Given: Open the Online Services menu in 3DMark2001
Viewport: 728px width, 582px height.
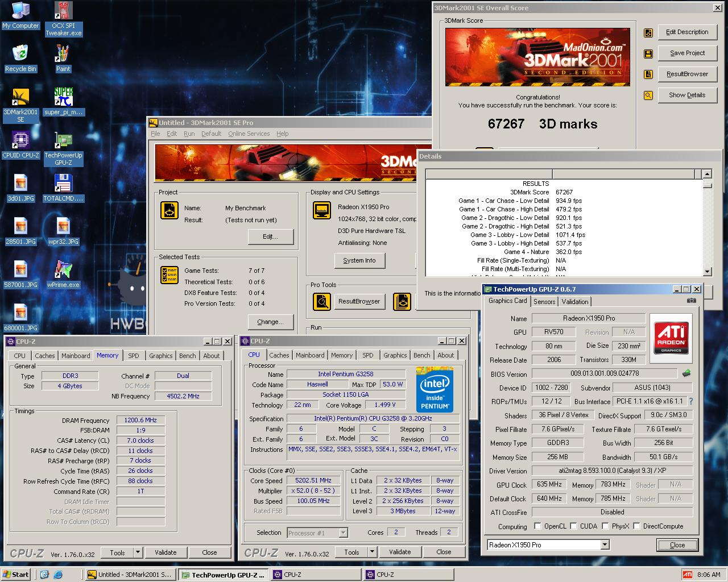Looking at the screenshot, I should pos(249,134).
